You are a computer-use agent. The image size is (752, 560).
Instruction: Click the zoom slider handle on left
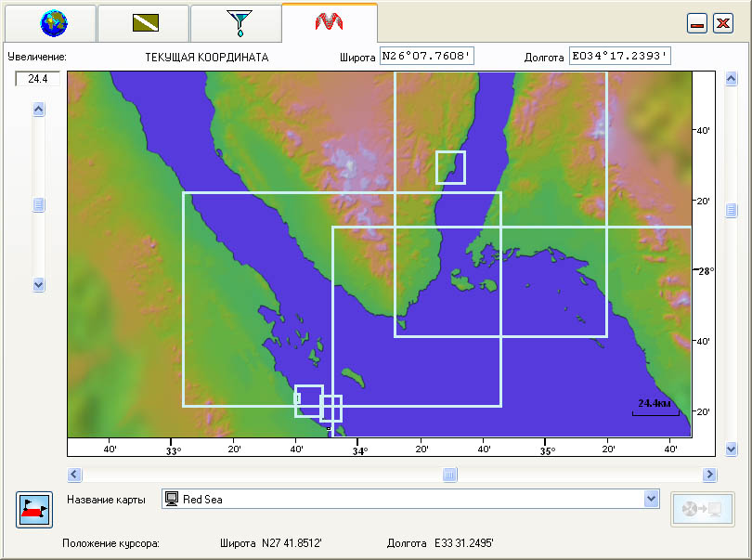coord(39,205)
